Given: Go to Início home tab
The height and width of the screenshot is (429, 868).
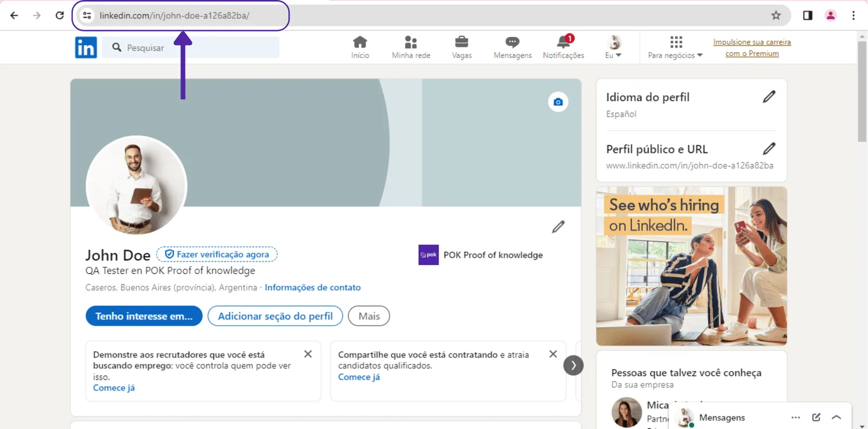Looking at the screenshot, I should 360,47.
